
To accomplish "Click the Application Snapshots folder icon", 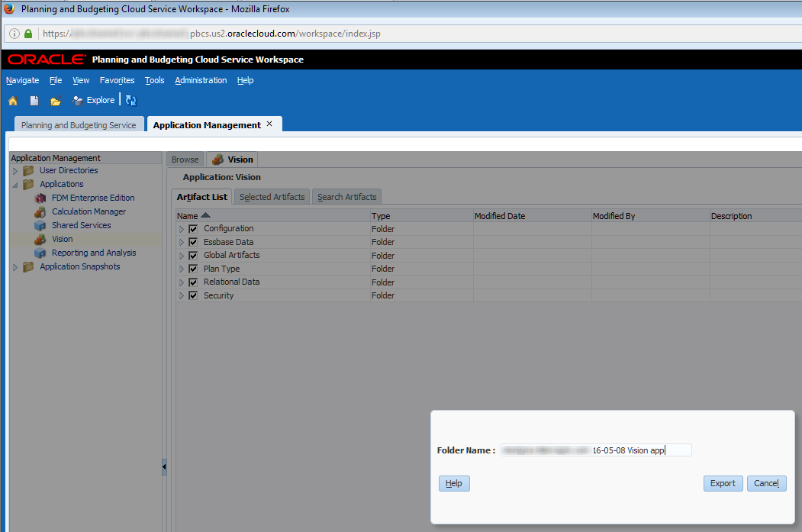I will 29,266.
